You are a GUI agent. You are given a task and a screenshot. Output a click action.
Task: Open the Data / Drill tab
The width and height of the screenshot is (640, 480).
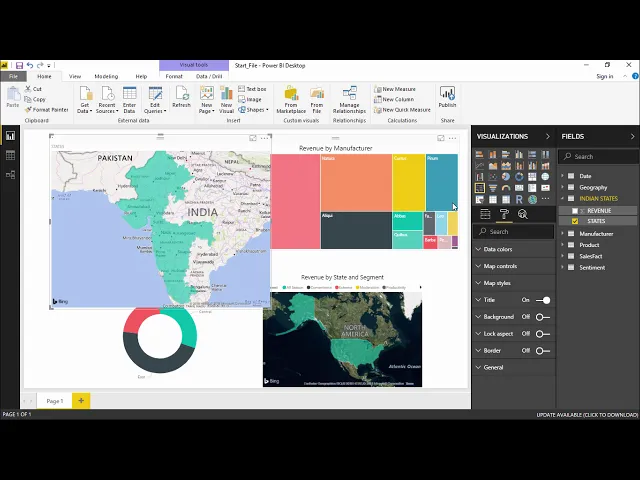click(x=209, y=76)
